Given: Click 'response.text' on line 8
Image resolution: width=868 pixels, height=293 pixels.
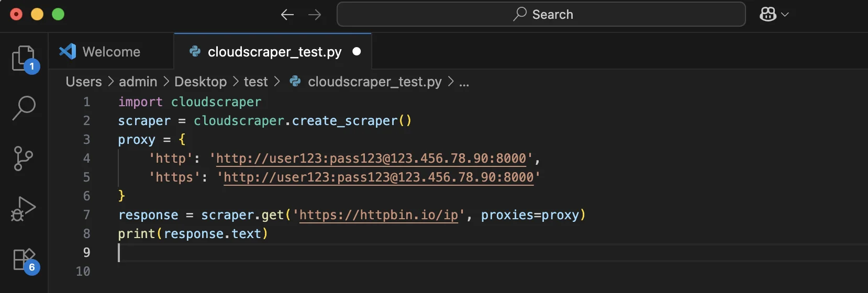Looking at the screenshot, I should coord(213,234).
